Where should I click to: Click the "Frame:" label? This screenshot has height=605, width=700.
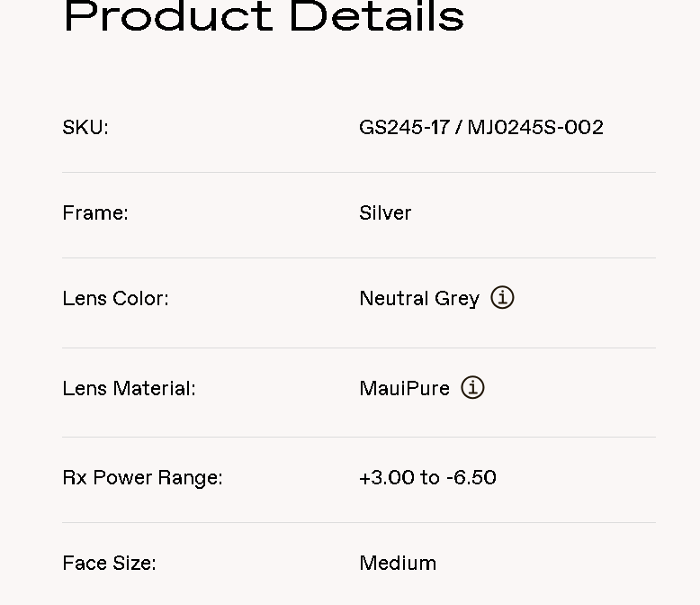95,213
